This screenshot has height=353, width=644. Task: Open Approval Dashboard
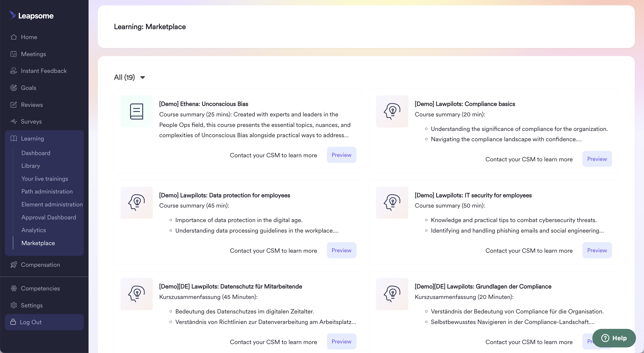pos(49,217)
